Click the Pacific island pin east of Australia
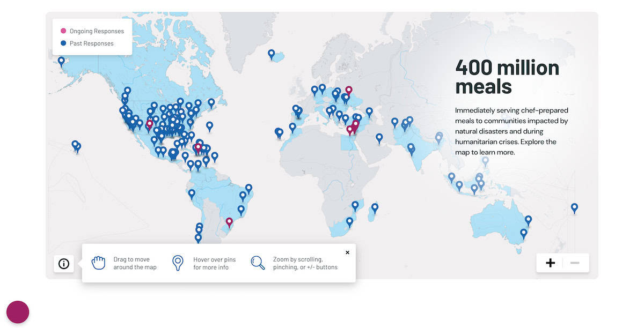The width and height of the screenshot is (644, 328). pos(574,207)
